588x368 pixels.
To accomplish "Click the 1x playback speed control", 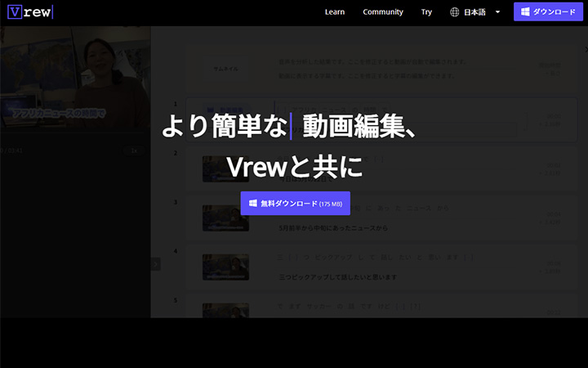I will tap(134, 150).
